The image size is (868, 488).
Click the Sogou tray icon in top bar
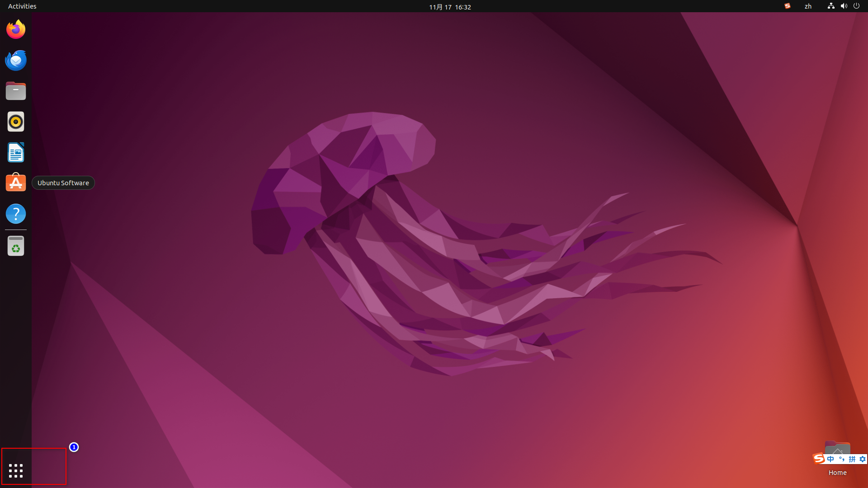point(788,6)
